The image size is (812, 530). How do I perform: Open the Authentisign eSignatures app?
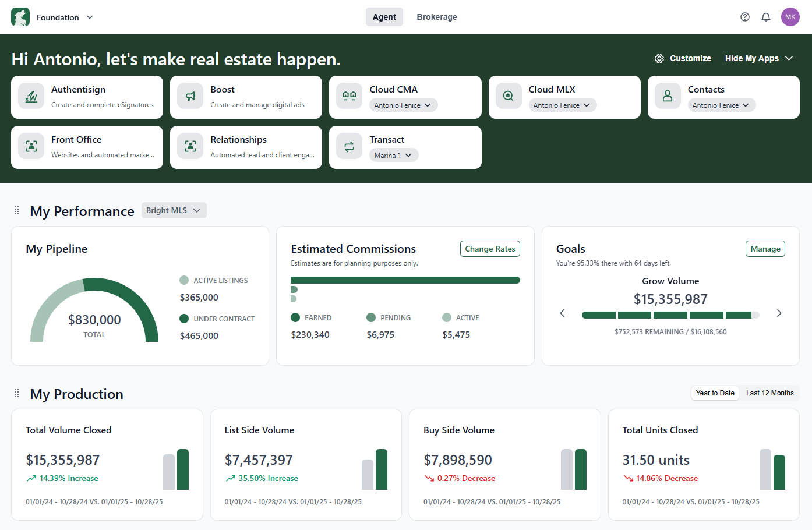coord(31,96)
